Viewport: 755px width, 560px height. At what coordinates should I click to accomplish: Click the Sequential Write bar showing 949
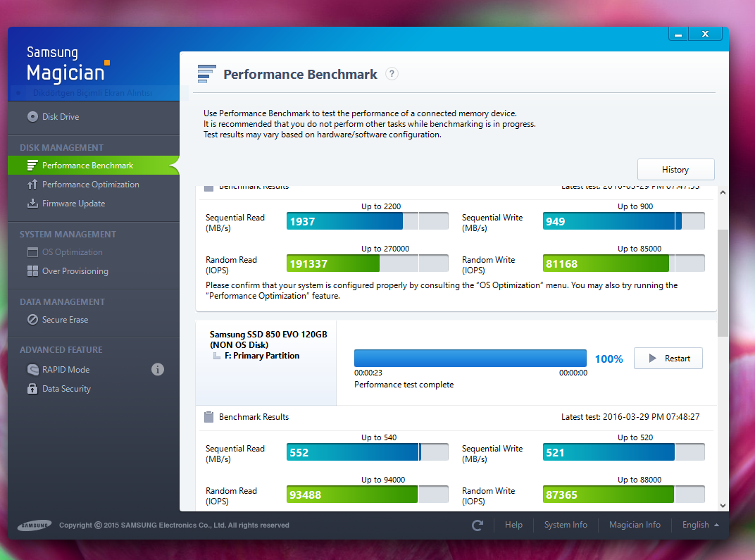(623, 221)
